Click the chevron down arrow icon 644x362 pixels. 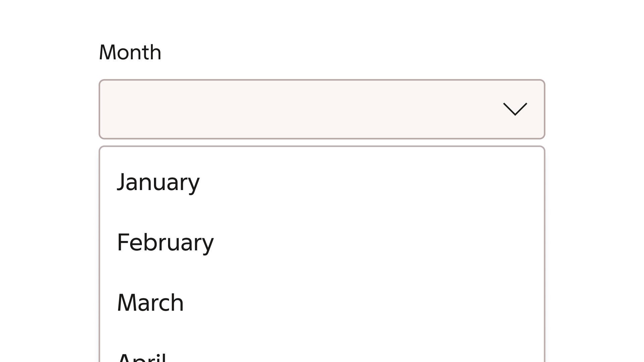[515, 109]
